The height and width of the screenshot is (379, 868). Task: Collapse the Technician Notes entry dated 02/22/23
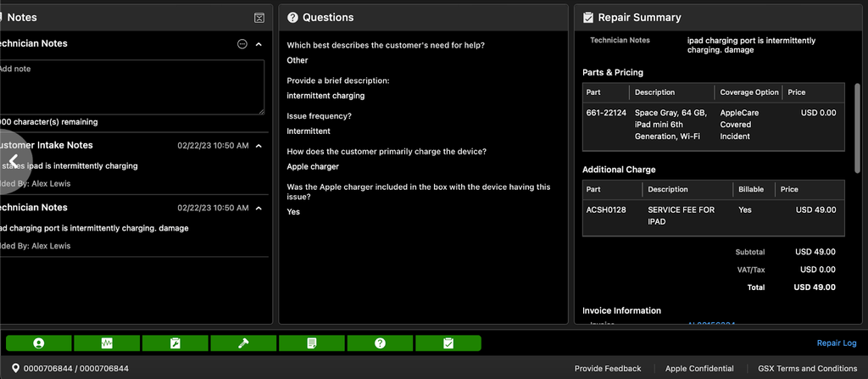[259, 209]
